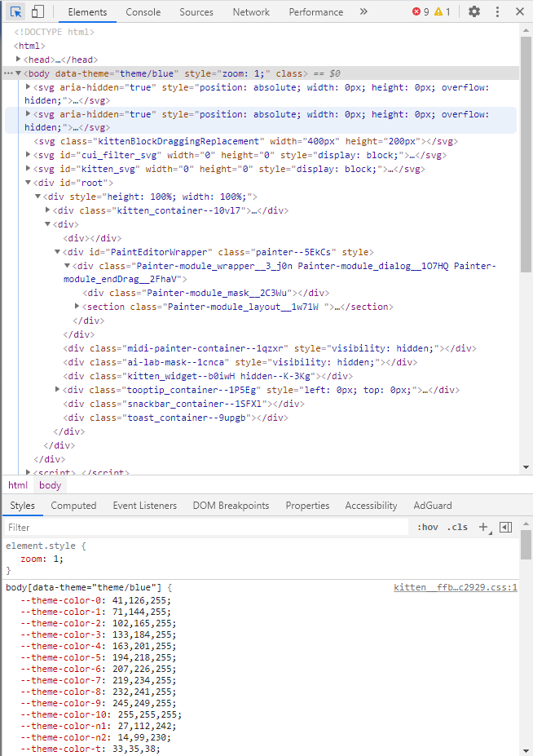Viewport: 533px width, 756px height.
Task: Toggle computed styles sidebar pane icon
Action: [505, 527]
